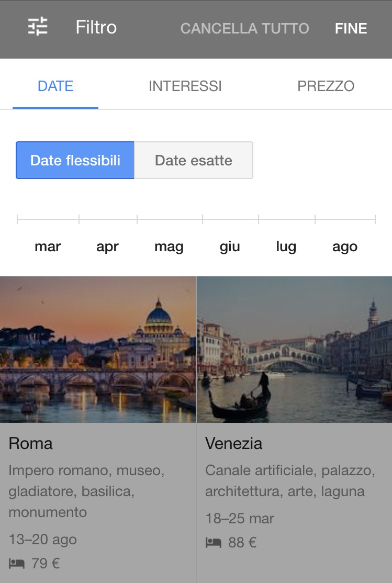The height and width of the screenshot is (583, 392).
Task: Tap the filter sliders icon
Action: [x=38, y=27]
